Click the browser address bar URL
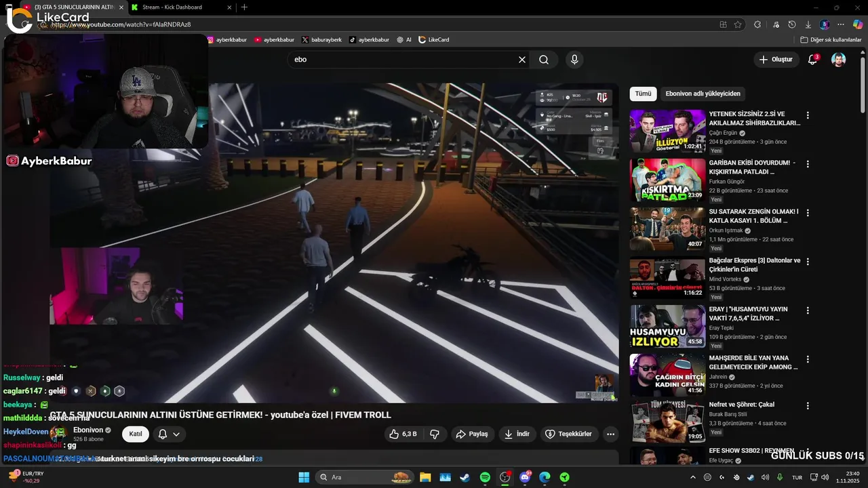 point(121,24)
